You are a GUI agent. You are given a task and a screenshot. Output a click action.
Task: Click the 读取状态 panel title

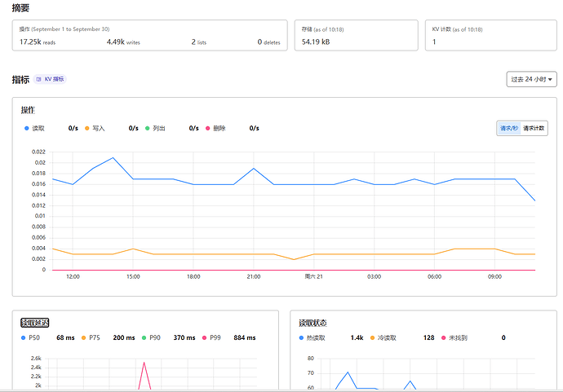pos(313,323)
